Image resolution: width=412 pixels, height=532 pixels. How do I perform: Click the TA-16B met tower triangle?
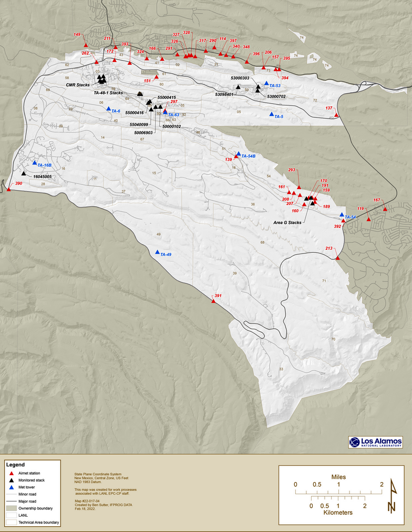click(35, 163)
